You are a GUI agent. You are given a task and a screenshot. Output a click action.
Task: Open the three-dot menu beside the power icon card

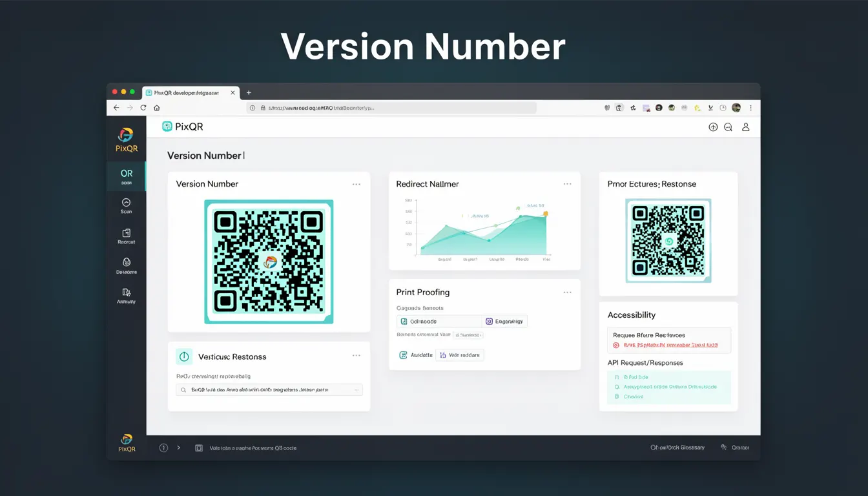pos(356,356)
